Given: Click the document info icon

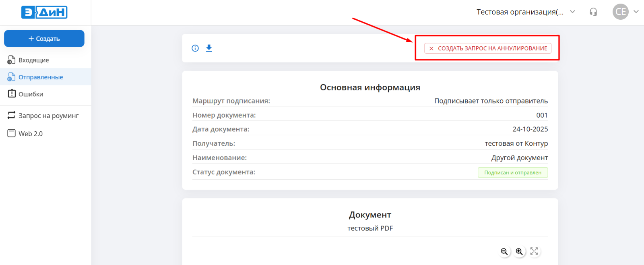Looking at the screenshot, I should tap(195, 48).
